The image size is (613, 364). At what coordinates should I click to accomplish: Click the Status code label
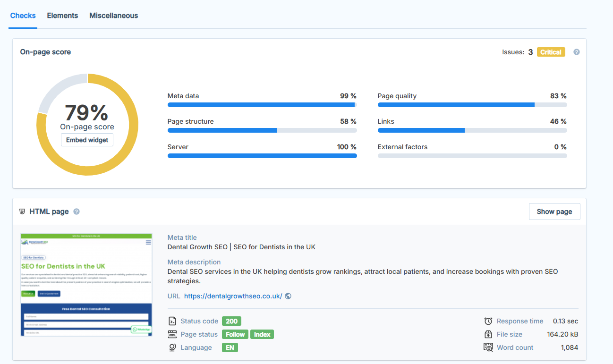tap(199, 321)
